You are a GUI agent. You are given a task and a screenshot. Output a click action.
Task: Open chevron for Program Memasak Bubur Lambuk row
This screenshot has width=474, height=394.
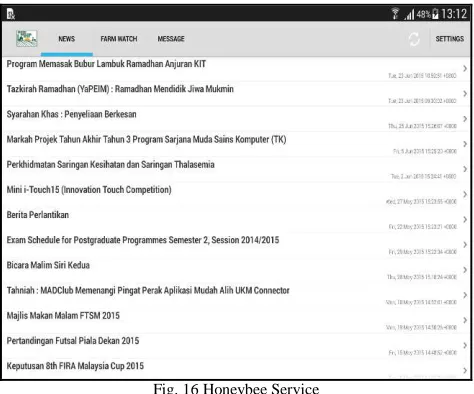pos(465,69)
